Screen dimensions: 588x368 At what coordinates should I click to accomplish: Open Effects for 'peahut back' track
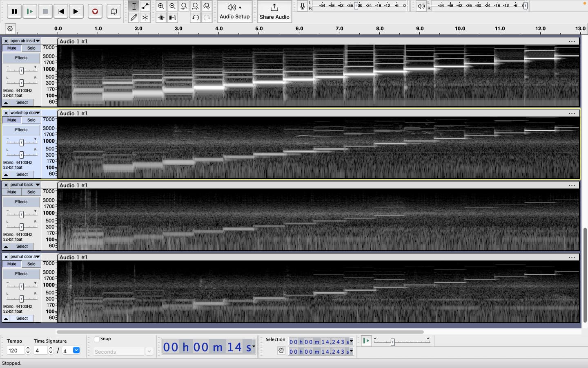click(x=21, y=202)
